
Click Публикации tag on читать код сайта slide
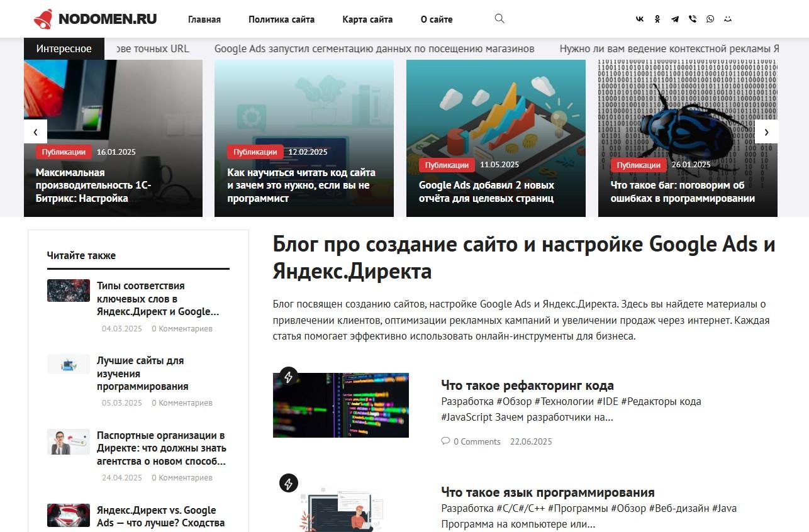click(x=255, y=152)
